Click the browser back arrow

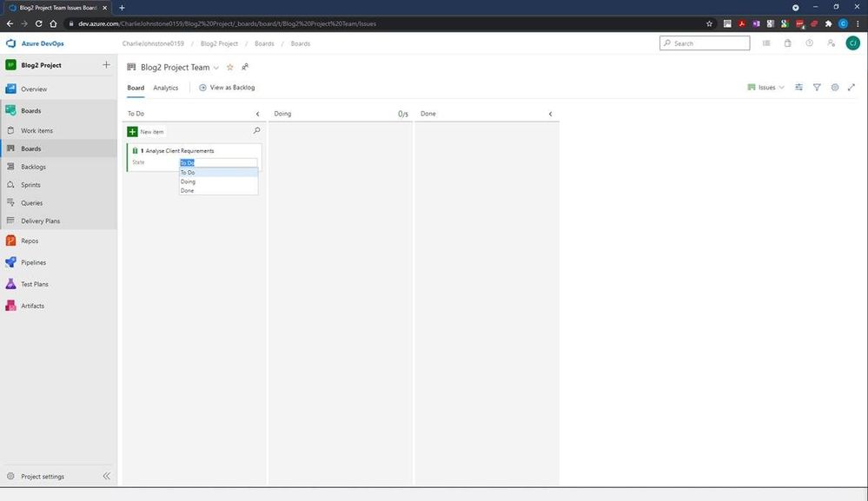click(10, 23)
